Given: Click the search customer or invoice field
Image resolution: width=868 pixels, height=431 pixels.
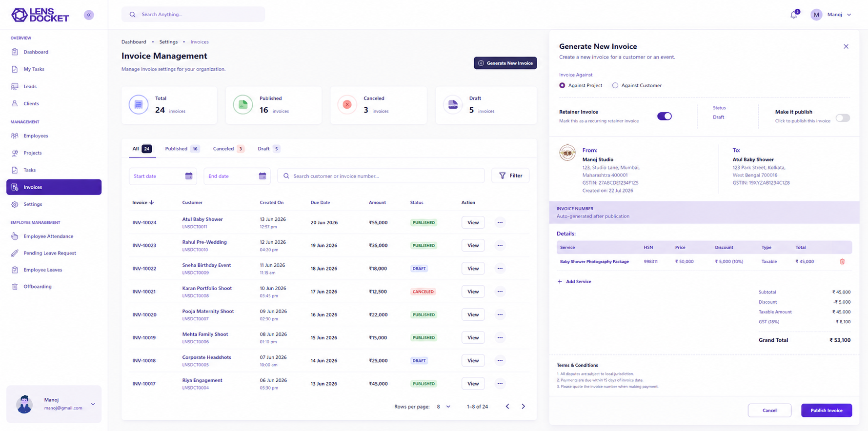Looking at the screenshot, I should [x=381, y=176].
